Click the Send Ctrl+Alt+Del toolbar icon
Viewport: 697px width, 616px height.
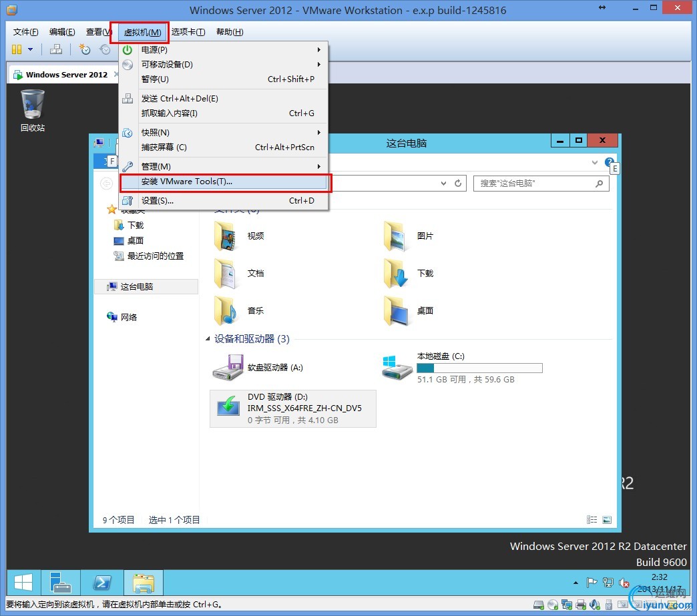56,49
